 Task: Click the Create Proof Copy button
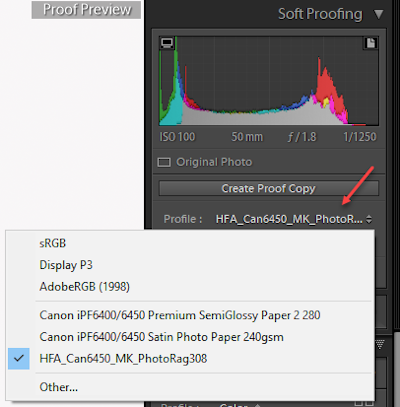point(269,188)
